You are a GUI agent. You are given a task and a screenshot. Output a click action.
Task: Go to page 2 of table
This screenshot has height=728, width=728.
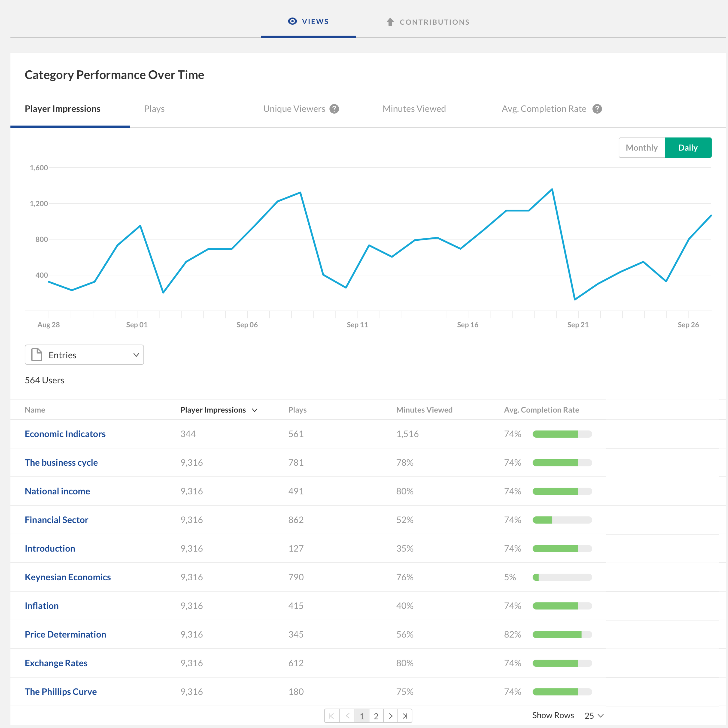point(376,716)
